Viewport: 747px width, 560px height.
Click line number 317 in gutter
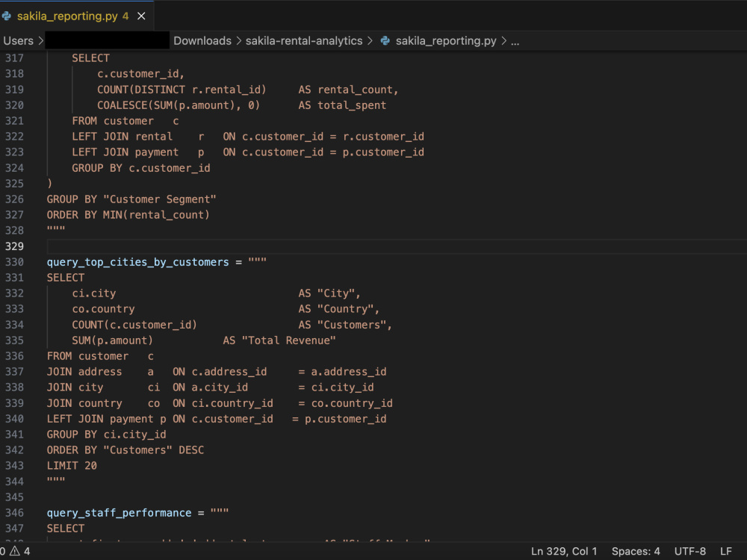coord(14,58)
